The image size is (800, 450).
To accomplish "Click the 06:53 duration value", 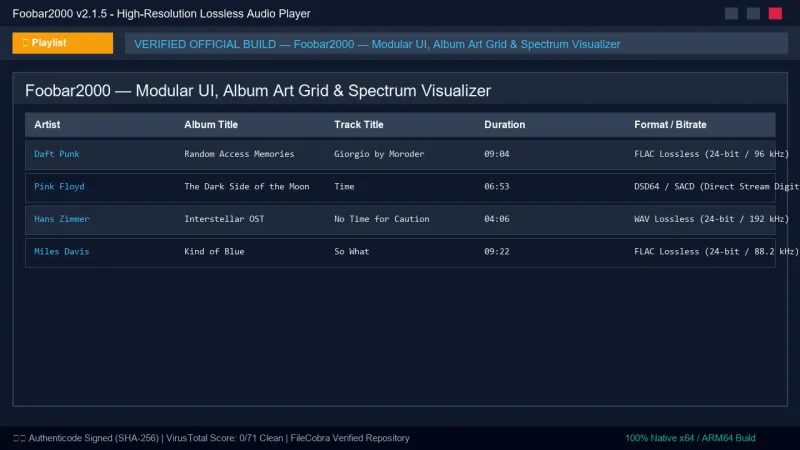I will click(x=496, y=186).
